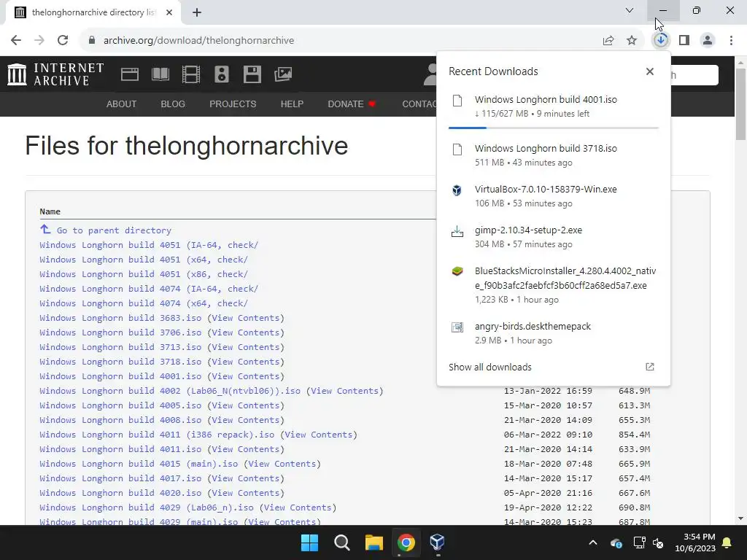Click Windows Longhorn build 4005.iso link
The height and width of the screenshot is (560, 747).
(120, 405)
